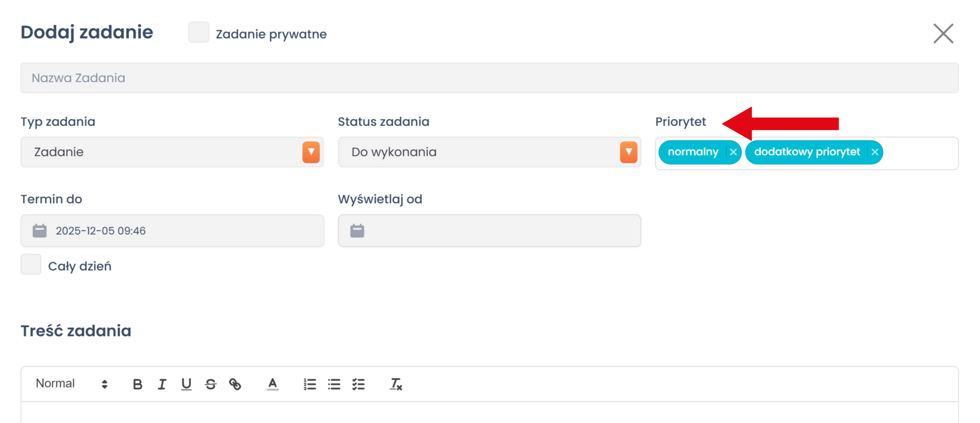The height and width of the screenshot is (423, 980).
Task: Create a bulleted list
Action: pos(334,384)
